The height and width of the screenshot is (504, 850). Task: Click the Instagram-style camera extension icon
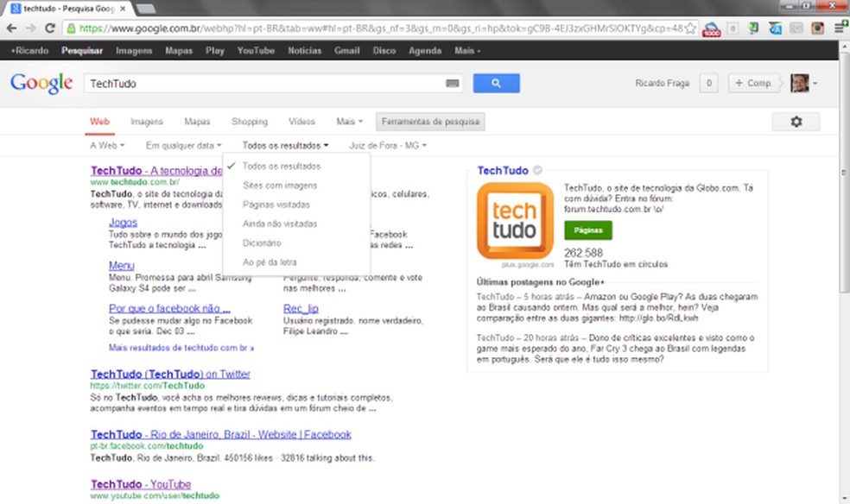point(817,28)
